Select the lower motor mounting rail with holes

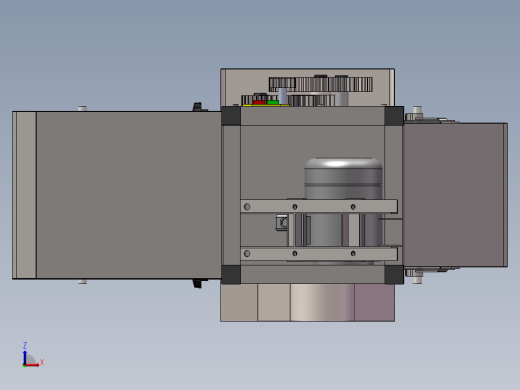click(319, 254)
